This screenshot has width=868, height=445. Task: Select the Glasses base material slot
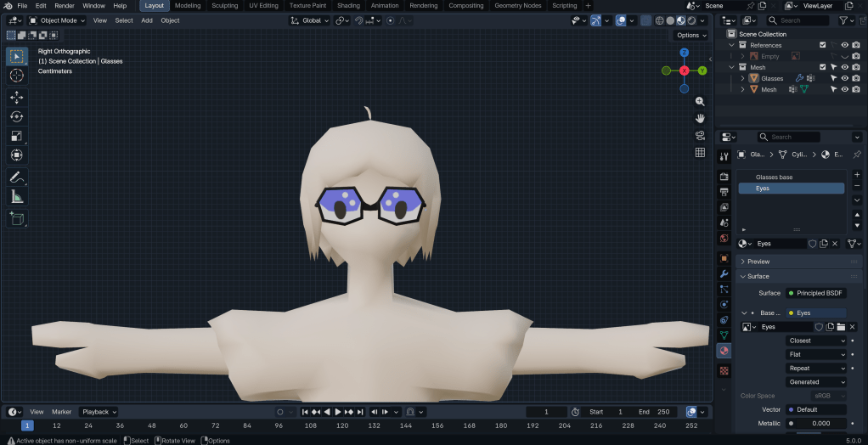click(790, 177)
